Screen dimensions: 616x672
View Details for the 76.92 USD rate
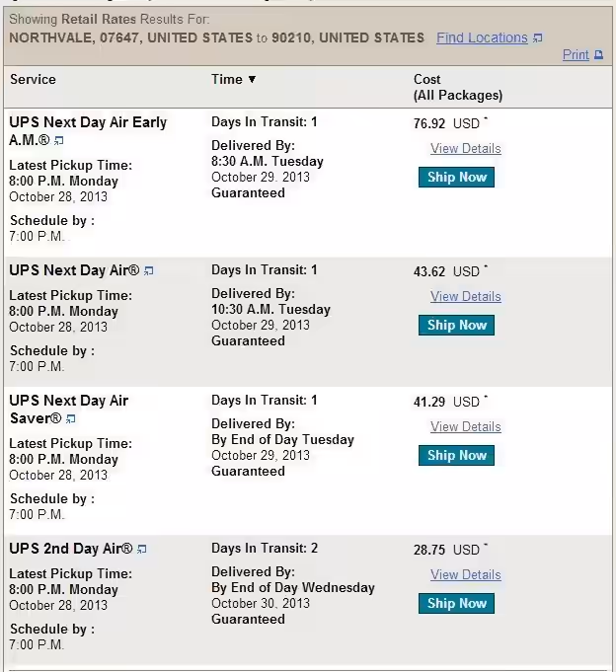pyautogui.click(x=466, y=149)
